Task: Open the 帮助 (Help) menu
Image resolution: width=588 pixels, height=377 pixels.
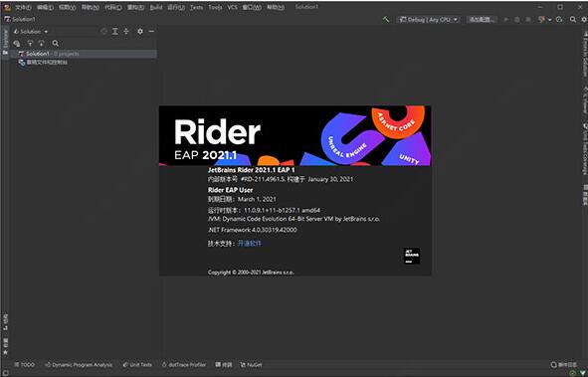Action: [276, 7]
